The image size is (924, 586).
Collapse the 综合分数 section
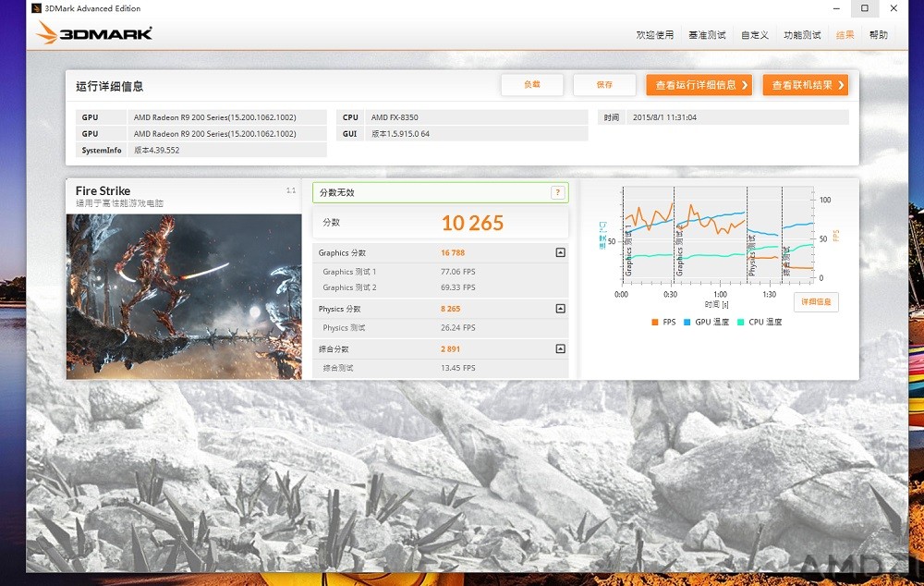561,349
